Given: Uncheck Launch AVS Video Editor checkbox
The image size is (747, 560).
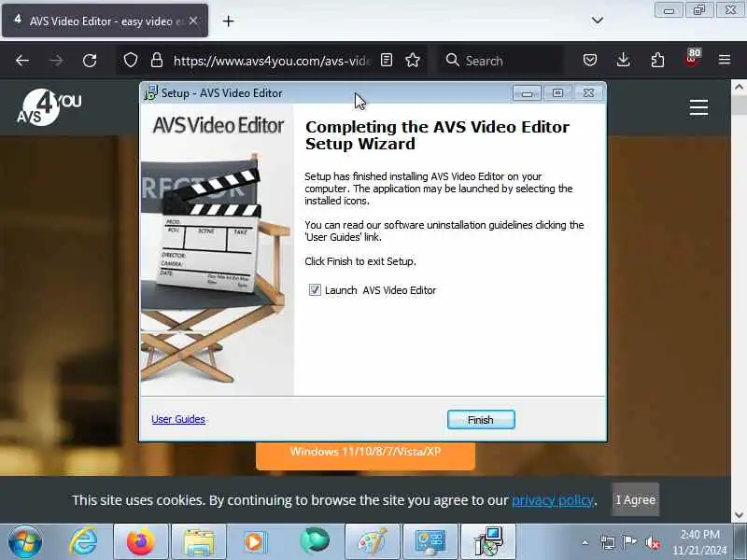Looking at the screenshot, I should pos(315,290).
